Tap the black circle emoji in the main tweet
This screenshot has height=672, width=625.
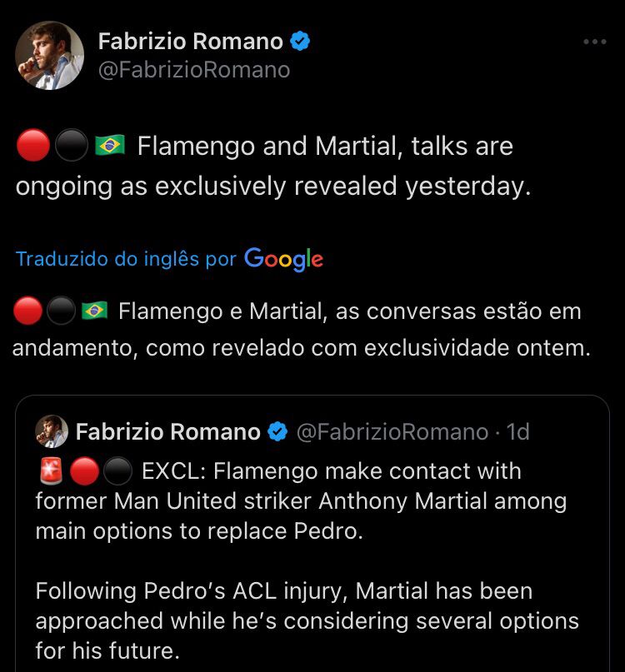[71, 147]
